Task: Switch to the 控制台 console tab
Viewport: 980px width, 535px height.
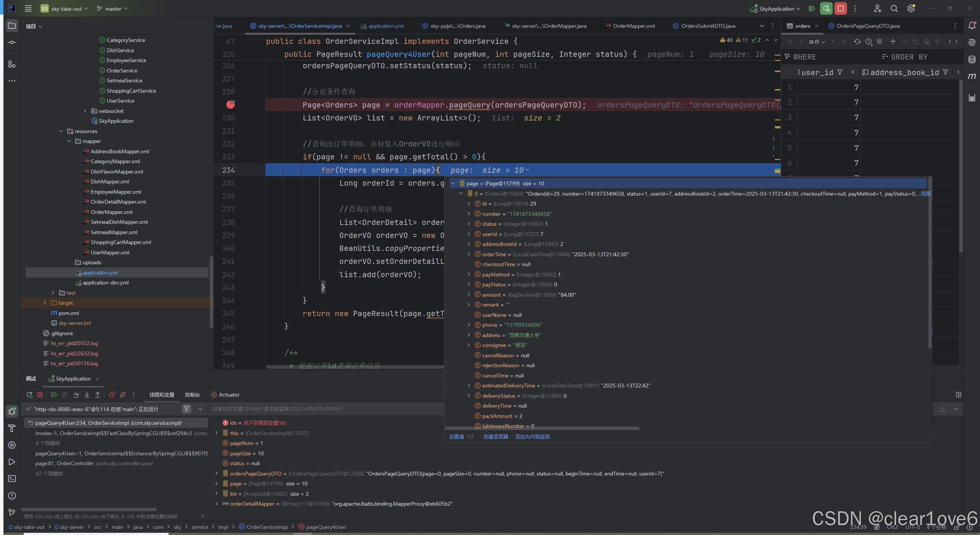Action: coord(192,395)
